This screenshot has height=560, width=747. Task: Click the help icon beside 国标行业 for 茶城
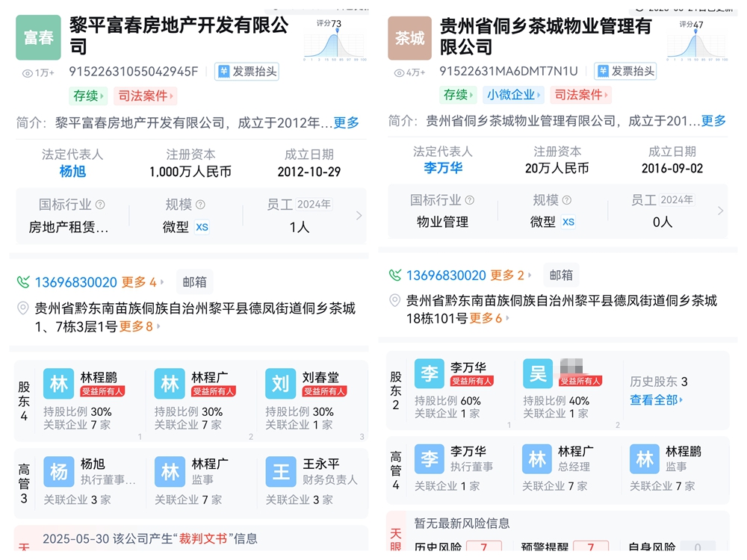point(469,200)
